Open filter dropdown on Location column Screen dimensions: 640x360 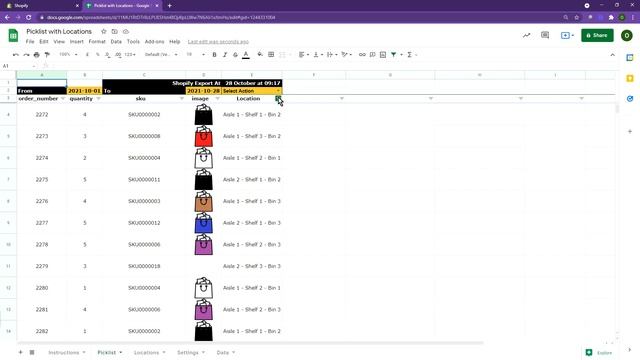coord(278,99)
